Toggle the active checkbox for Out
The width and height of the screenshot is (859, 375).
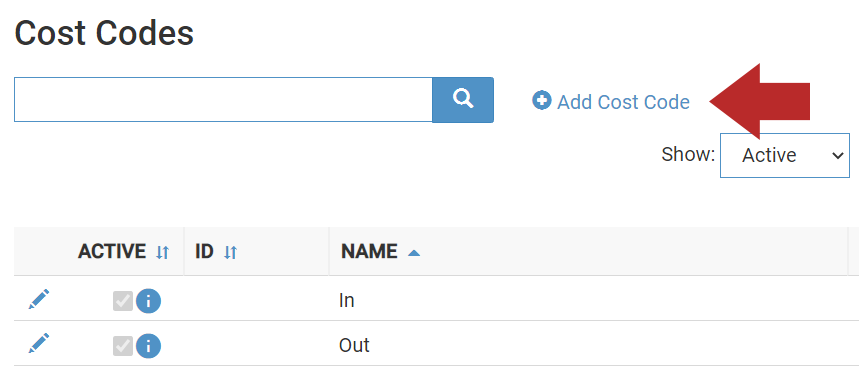coord(123,345)
